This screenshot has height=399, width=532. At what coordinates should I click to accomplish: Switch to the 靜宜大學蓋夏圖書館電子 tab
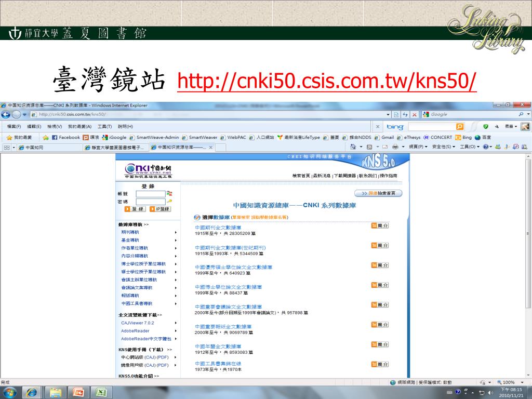tap(115, 147)
